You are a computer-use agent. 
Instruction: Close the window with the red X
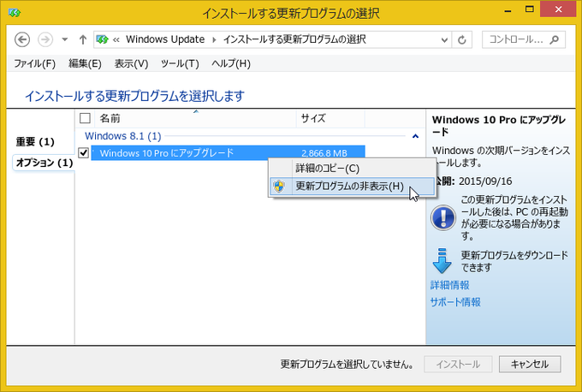(x=558, y=9)
